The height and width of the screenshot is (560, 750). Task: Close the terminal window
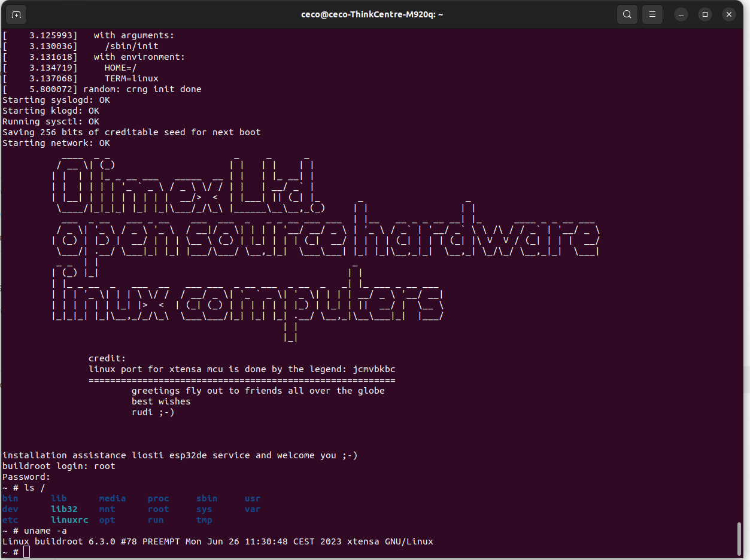[x=728, y=14]
